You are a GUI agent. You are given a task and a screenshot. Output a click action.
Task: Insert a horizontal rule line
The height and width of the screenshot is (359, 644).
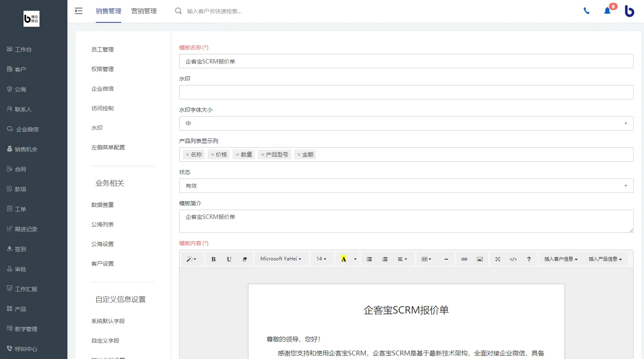pos(446,259)
